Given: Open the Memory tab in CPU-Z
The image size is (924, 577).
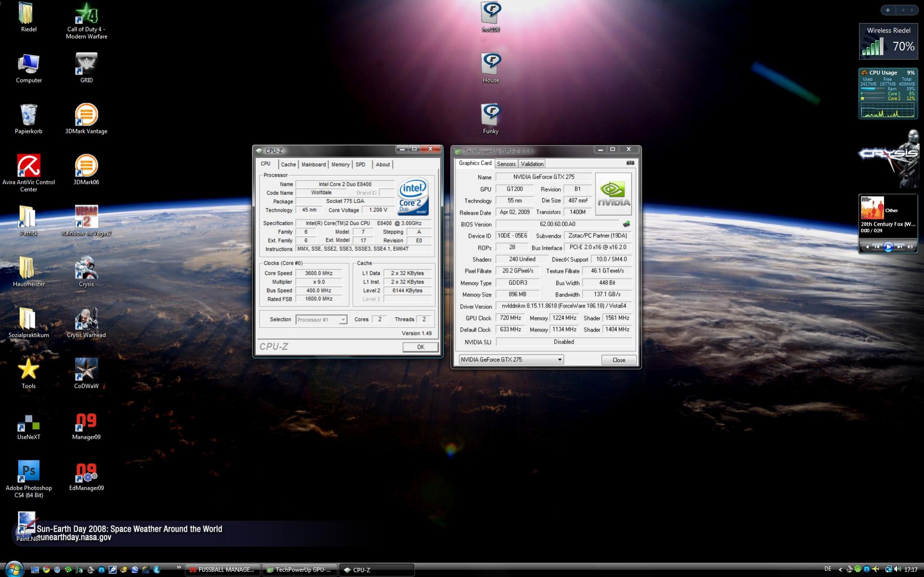Looking at the screenshot, I should (340, 165).
